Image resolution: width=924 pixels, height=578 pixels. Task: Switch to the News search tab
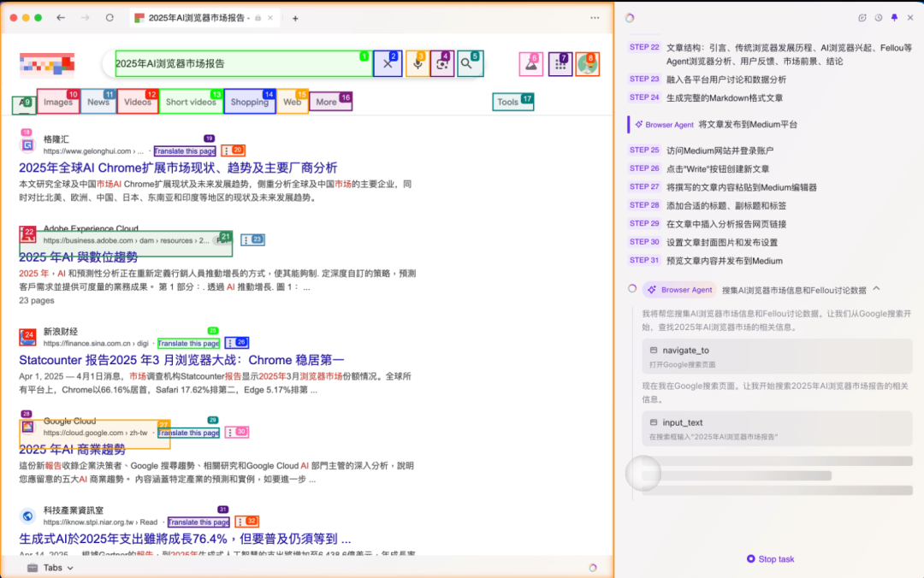(98, 102)
